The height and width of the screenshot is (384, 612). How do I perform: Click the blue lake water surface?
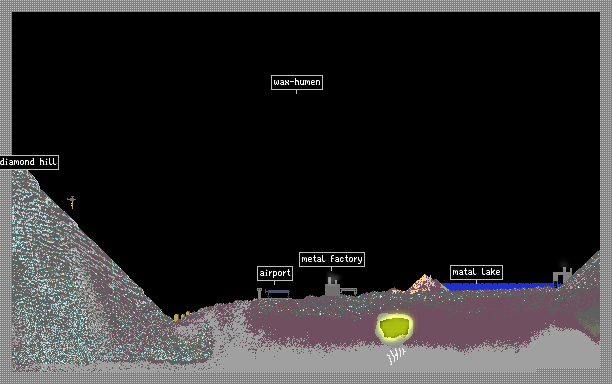coord(499,286)
